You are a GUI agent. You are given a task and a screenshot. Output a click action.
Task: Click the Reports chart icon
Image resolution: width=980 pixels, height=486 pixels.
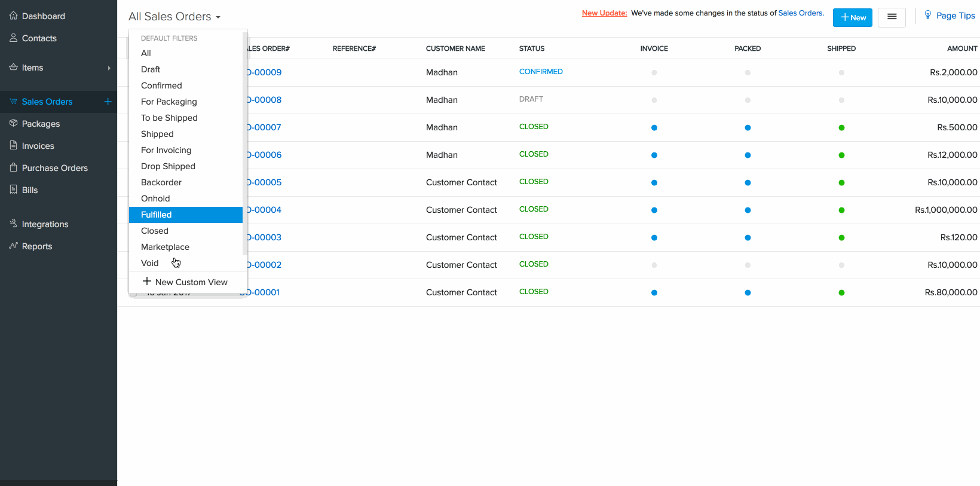13,246
